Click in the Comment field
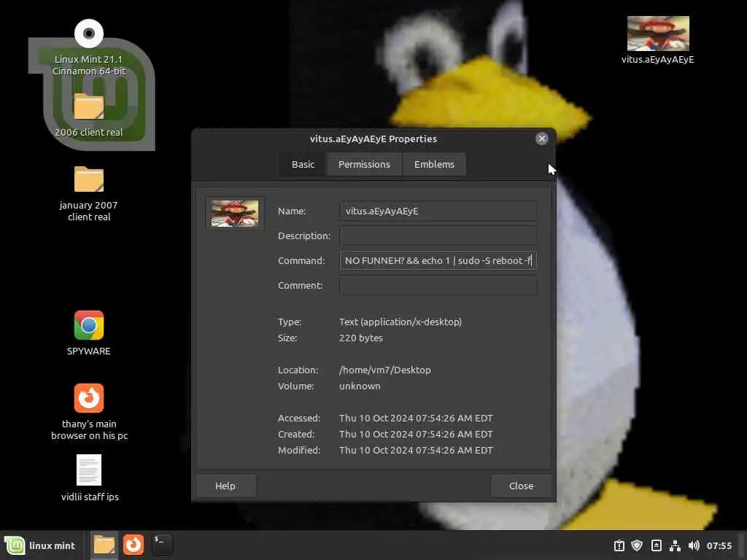This screenshot has height=560, width=747. [438, 285]
